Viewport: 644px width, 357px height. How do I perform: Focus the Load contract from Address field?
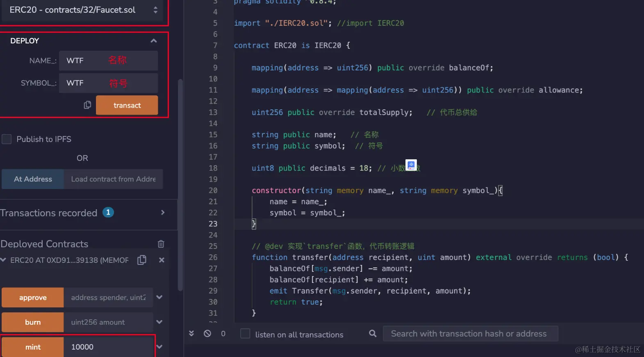pyautogui.click(x=114, y=179)
